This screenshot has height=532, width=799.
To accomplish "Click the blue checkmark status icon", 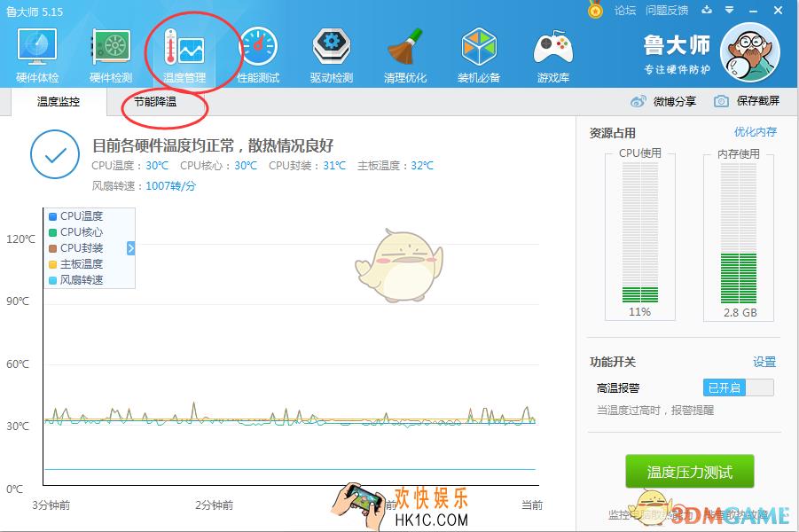I will coord(55,154).
